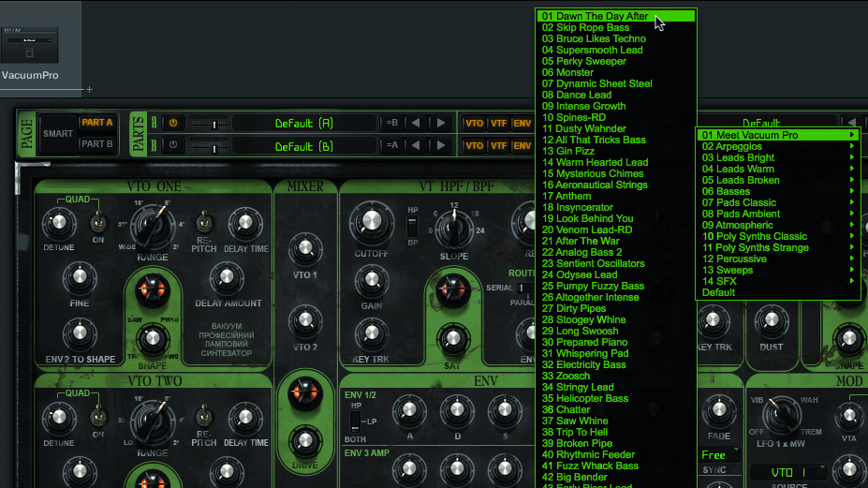
Task: Flip VTO Two Quad ON switch
Action: click(x=98, y=415)
